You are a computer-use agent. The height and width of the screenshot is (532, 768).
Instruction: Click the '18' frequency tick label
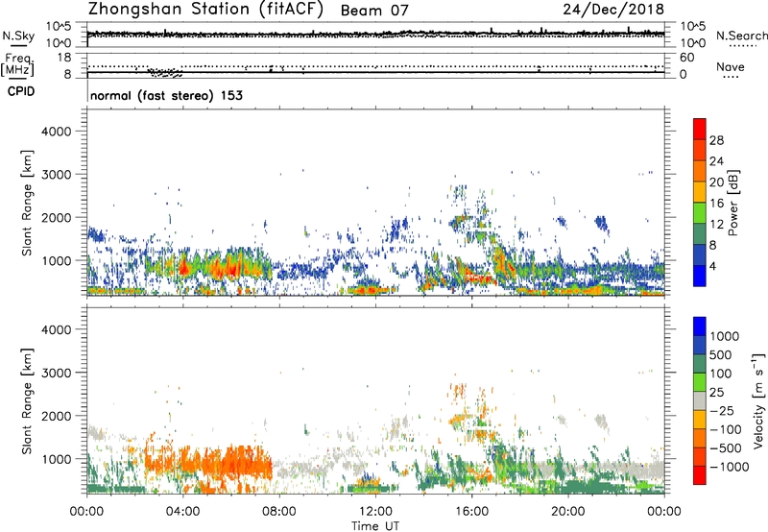pyautogui.click(x=64, y=58)
